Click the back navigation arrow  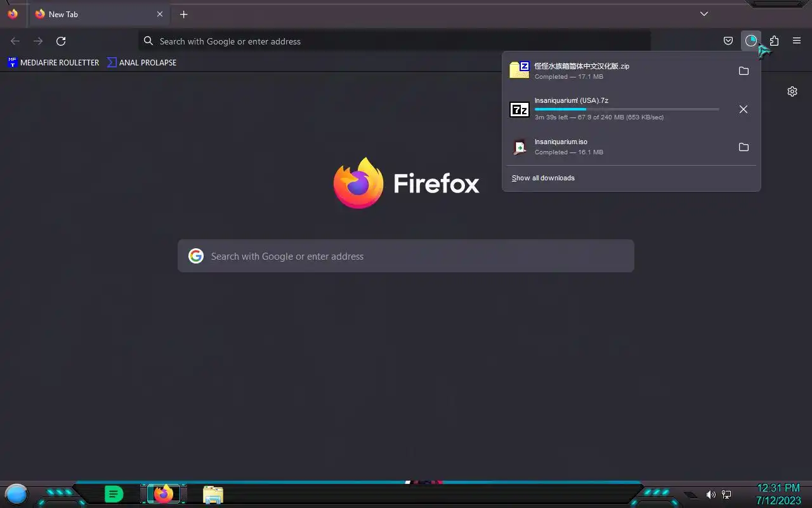15,41
